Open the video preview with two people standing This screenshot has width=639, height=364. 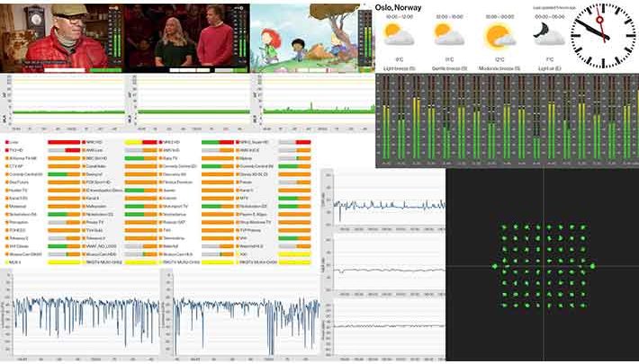coord(183,38)
